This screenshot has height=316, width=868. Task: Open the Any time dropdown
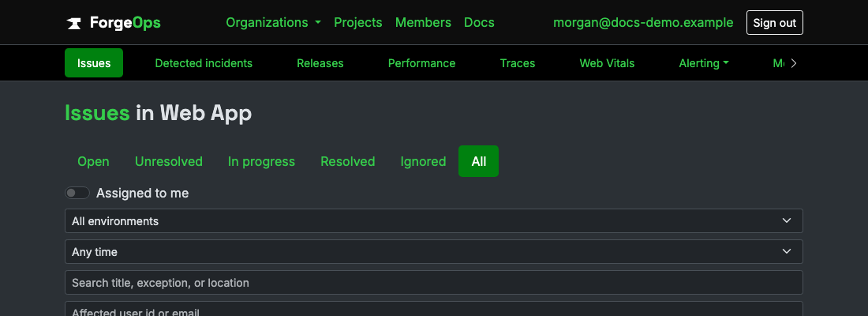(x=433, y=252)
